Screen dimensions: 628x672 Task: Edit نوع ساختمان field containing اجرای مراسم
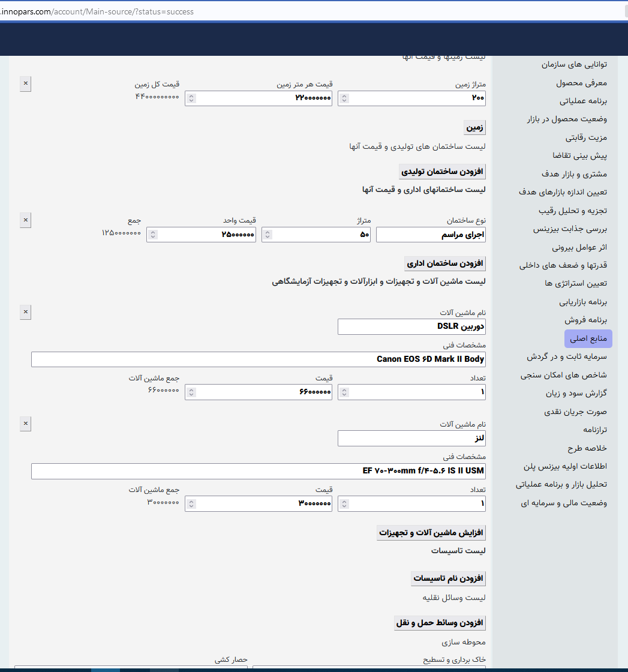[431, 235]
